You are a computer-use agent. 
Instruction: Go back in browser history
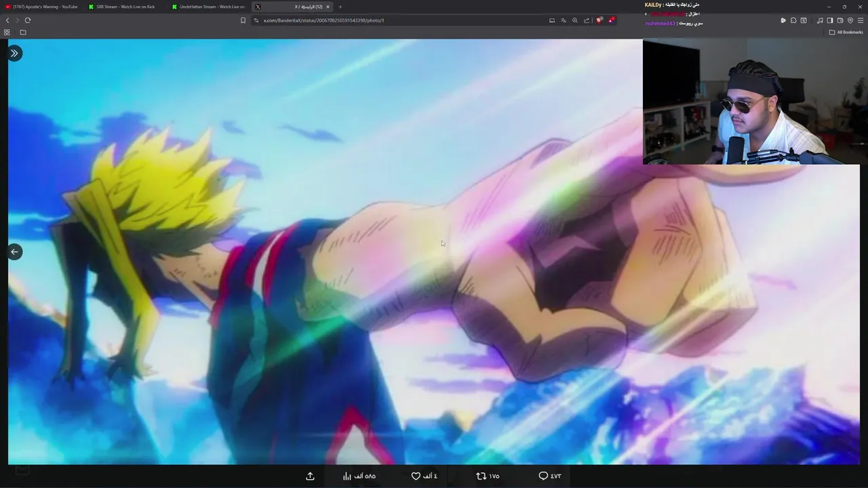click(8, 20)
